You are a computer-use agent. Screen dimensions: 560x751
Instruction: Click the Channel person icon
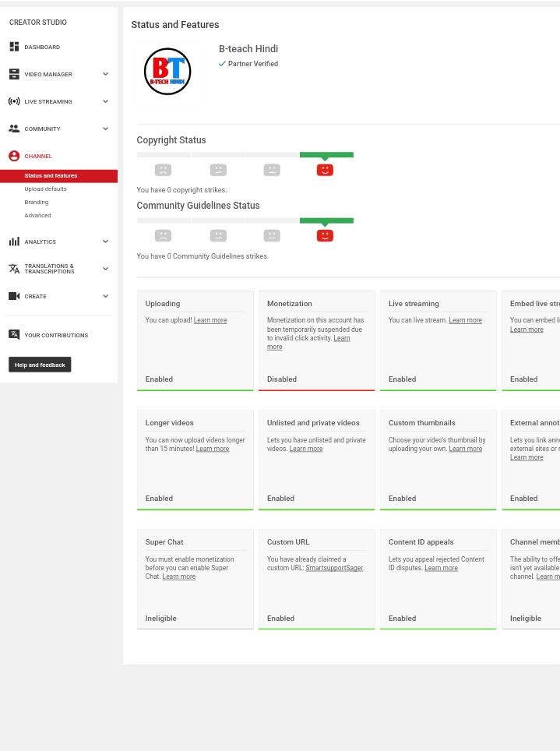pyautogui.click(x=14, y=156)
